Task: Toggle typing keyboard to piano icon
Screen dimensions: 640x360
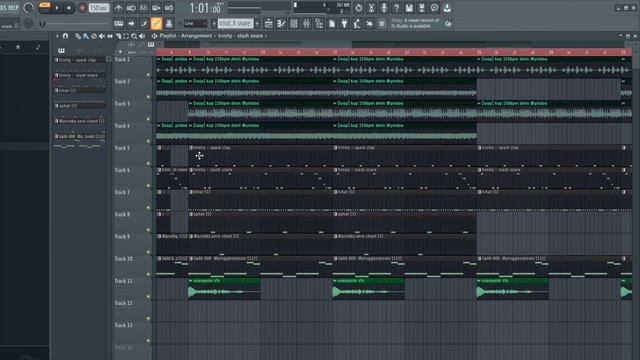Action: click(118, 24)
